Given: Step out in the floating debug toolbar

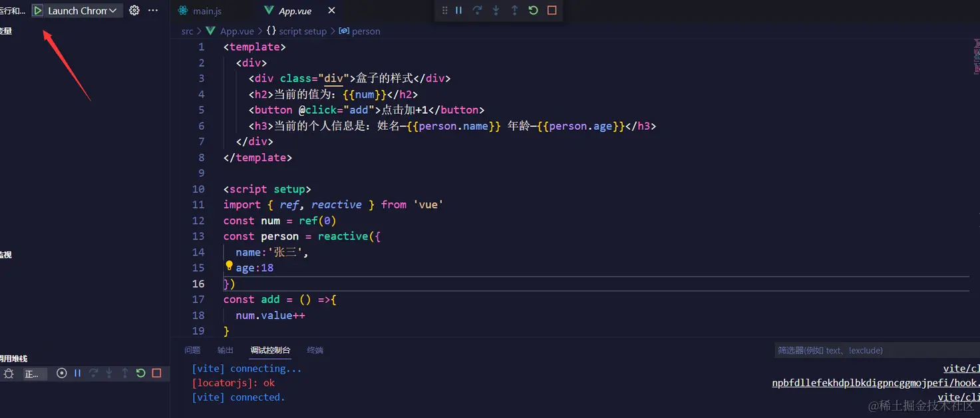Looking at the screenshot, I should (514, 11).
